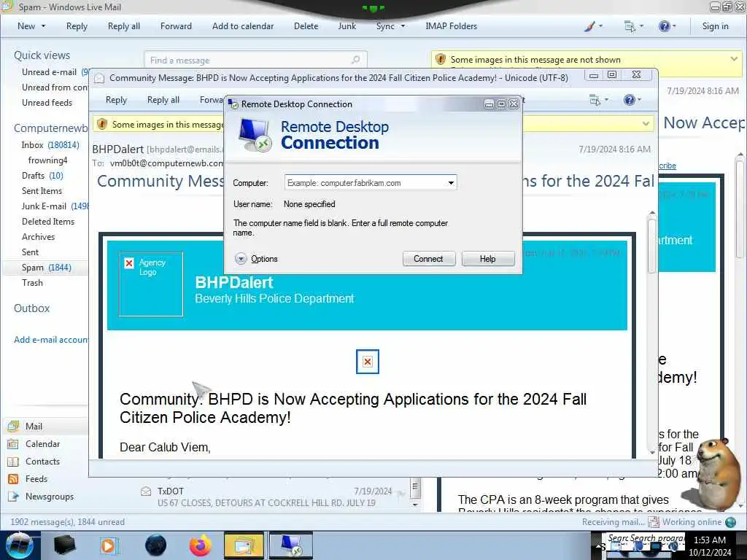Select the TxDOT message in list
Viewport: 747px width, 560px height.
click(x=273, y=497)
